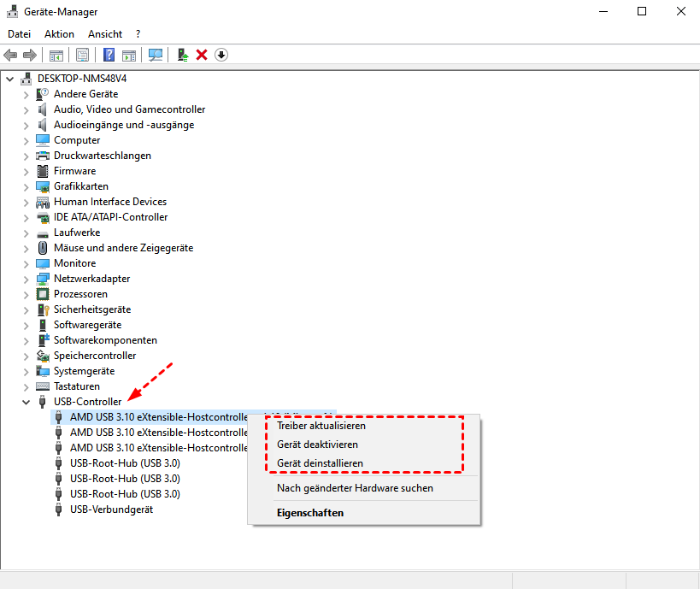Expand the Audio, Video und Gamecontroller node

[x=26, y=109]
